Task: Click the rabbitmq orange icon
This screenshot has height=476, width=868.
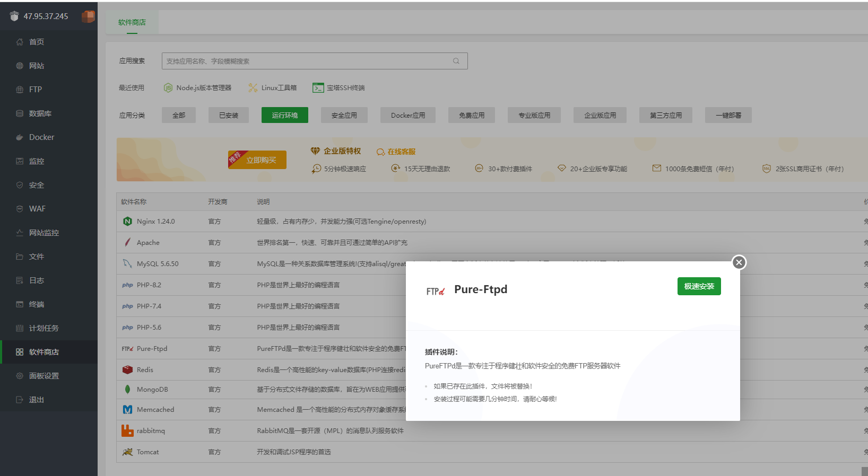Action: click(x=127, y=430)
